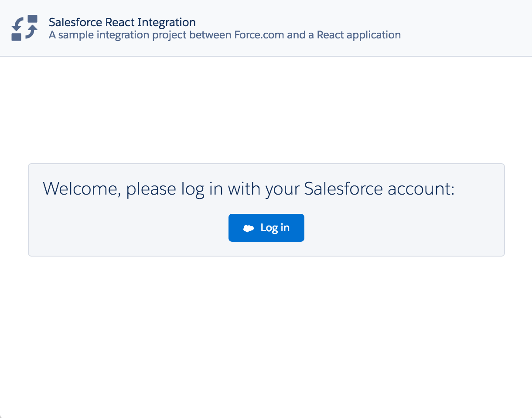
Task: Click the word "Welcome" in the heading
Action: pyautogui.click(x=82, y=189)
